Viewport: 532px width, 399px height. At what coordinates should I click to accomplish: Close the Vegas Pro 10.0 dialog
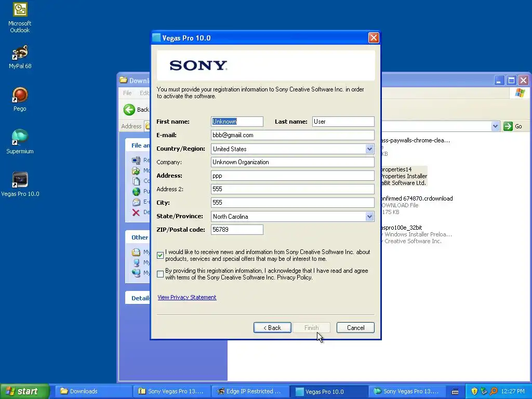pyautogui.click(x=373, y=37)
